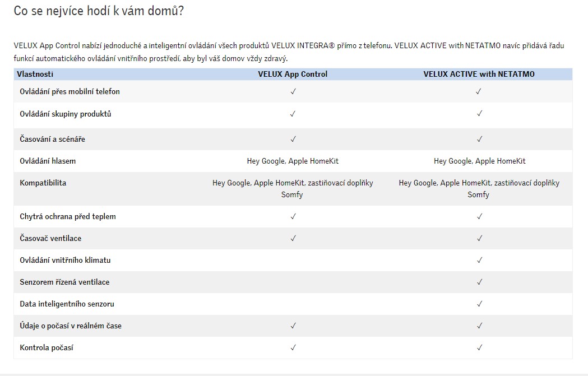Click row label 'Ovládání hlasem'
Image resolution: width=588 pixels, height=376 pixels.
tap(48, 161)
